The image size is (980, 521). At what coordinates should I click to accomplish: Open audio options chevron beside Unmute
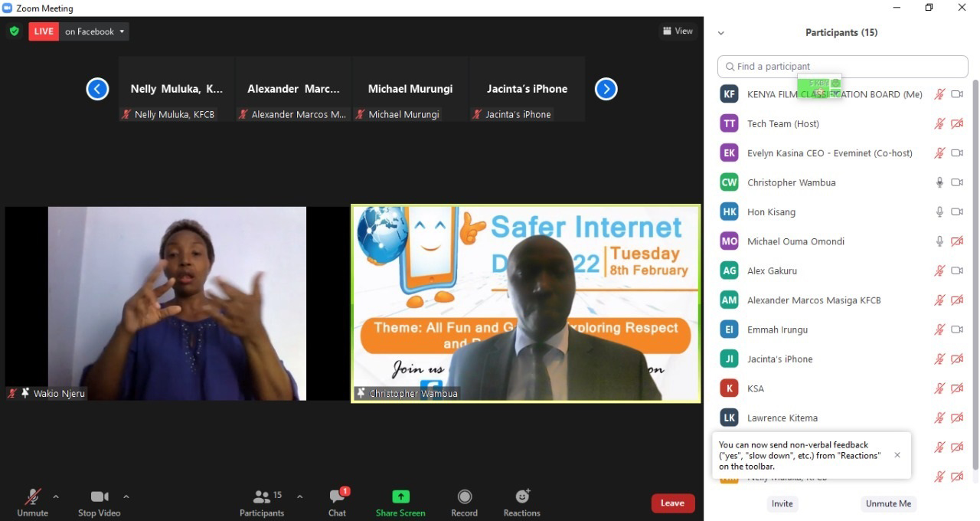point(55,496)
